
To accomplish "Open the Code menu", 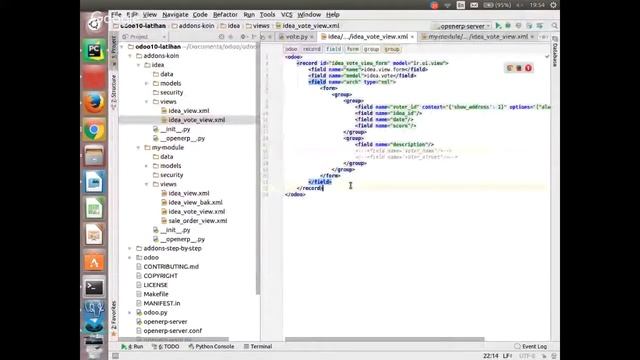I will (200, 15).
